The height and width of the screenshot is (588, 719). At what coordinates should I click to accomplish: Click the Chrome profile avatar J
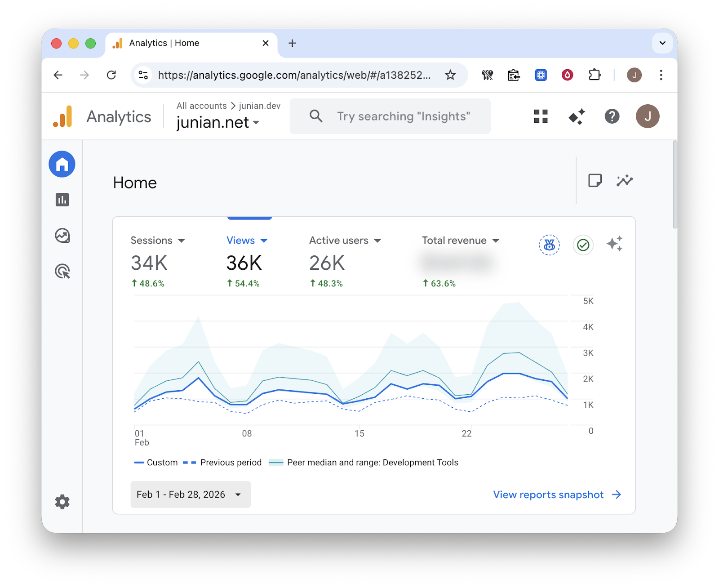coord(634,75)
